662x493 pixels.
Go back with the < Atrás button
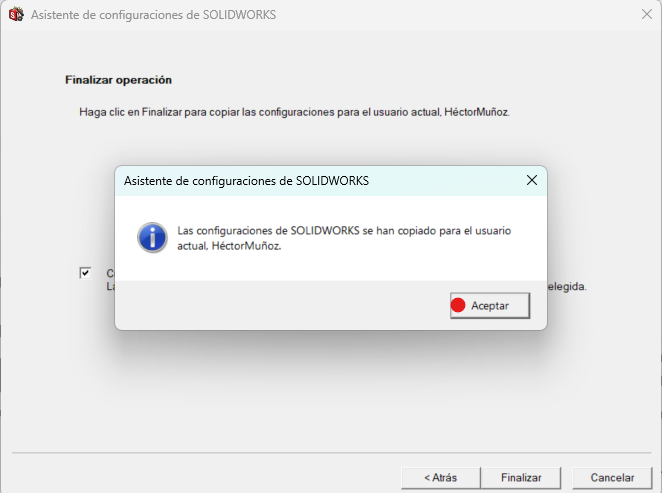(441, 478)
